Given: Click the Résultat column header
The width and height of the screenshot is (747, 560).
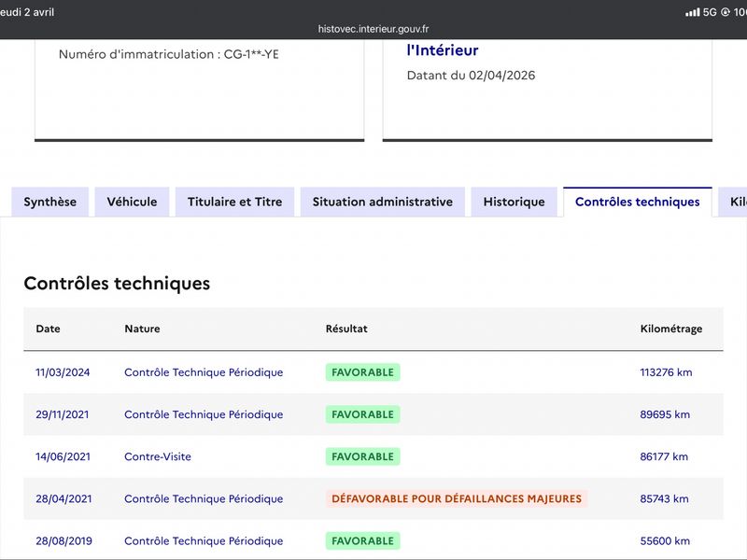Looking at the screenshot, I should pyautogui.click(x=346, y=329).
